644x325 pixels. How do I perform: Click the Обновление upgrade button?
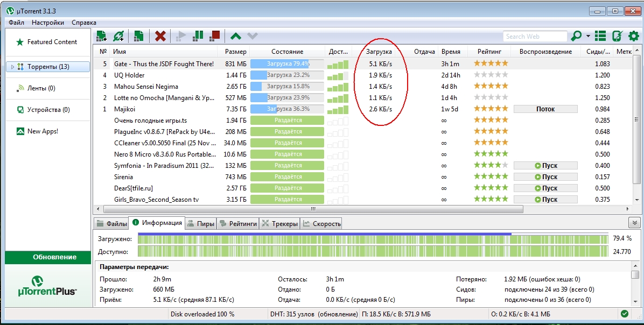[x=48, y=257]
